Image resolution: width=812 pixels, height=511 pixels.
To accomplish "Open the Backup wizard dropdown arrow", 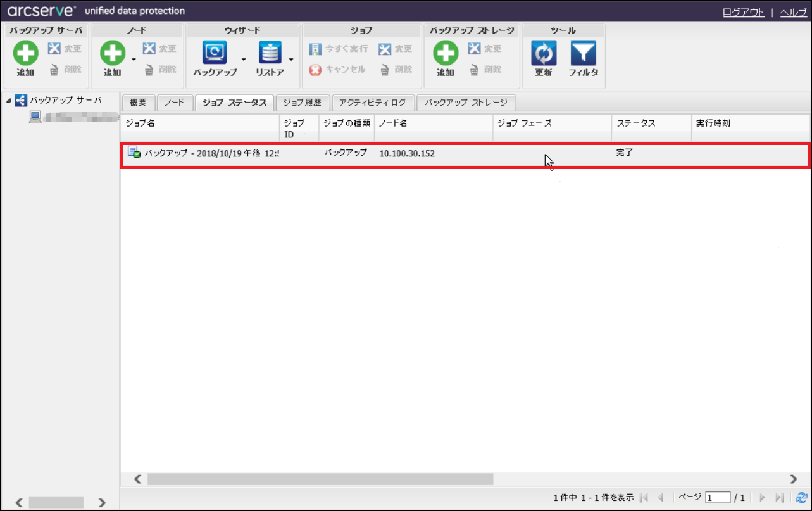I will 244,60.
